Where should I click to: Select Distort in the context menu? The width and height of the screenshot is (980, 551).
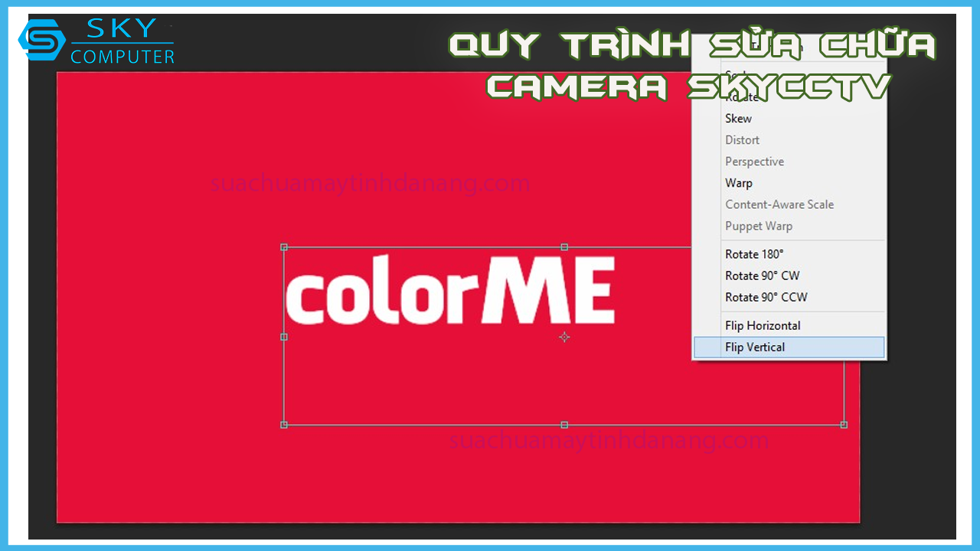pyautogui.click(x=742, y=140)
